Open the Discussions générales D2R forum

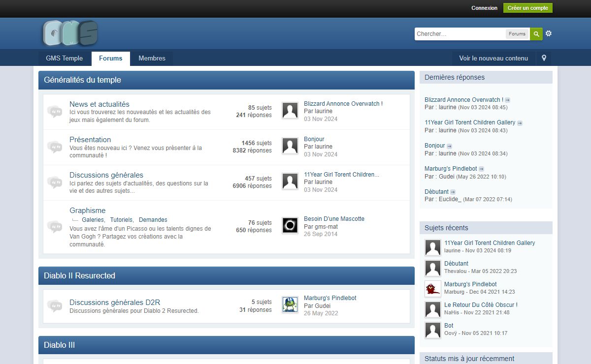[115, 303]
